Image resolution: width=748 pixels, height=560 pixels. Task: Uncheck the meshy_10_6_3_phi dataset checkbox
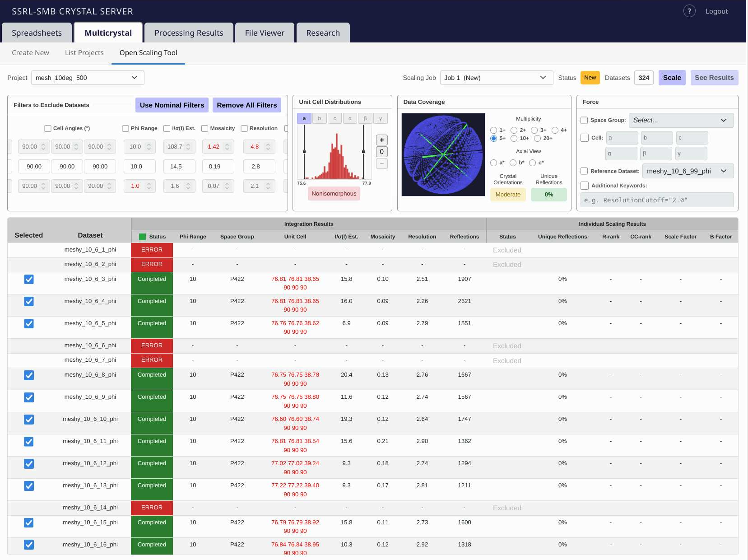[29, 279]
